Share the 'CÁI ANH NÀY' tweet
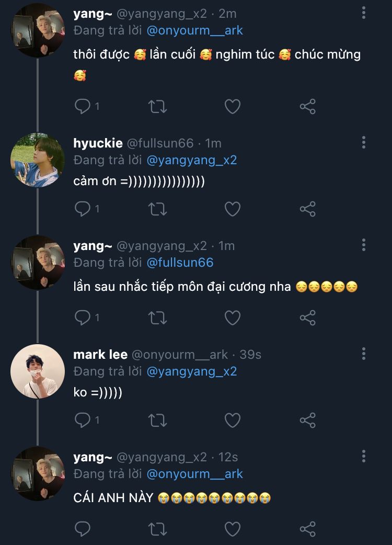Screen dimensions: 392x545 click(x=307, y=528)
